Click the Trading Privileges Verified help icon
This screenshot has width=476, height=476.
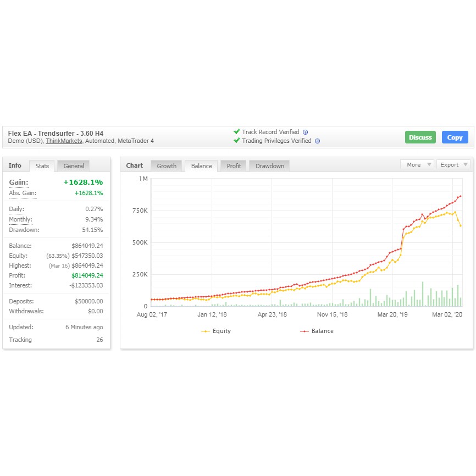[317, 141]
